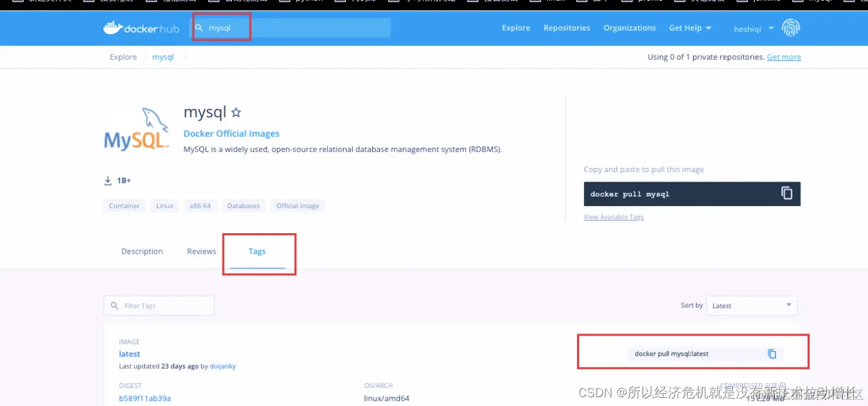Screen dimensions: 868x406
Task: Open the Reviews tab
Action: click(201, 251)
